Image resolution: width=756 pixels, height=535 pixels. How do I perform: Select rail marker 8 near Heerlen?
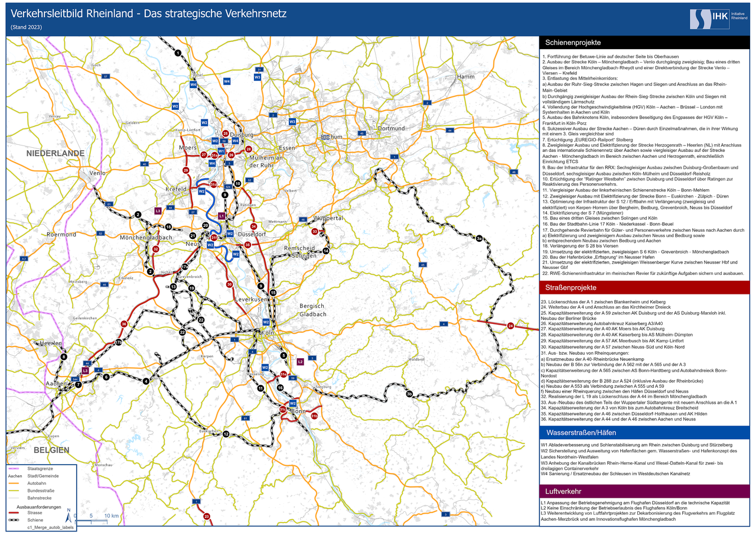[x=64, y=356]
